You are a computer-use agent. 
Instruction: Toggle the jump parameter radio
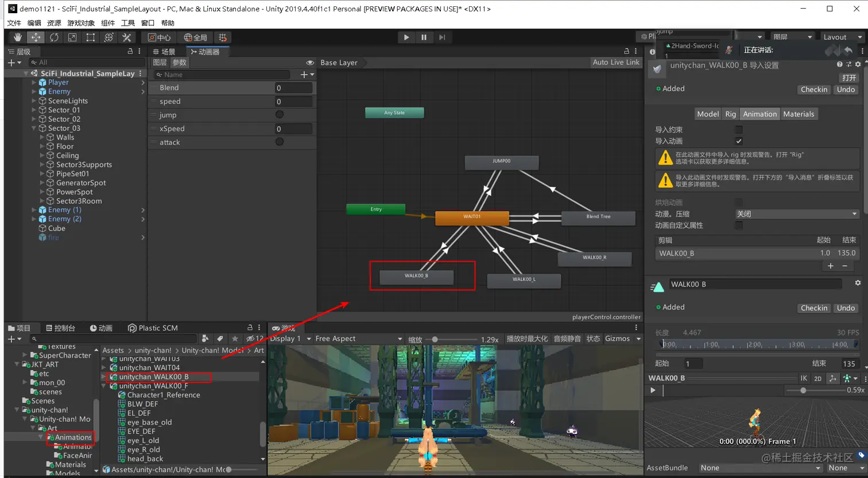pos(280,115)
